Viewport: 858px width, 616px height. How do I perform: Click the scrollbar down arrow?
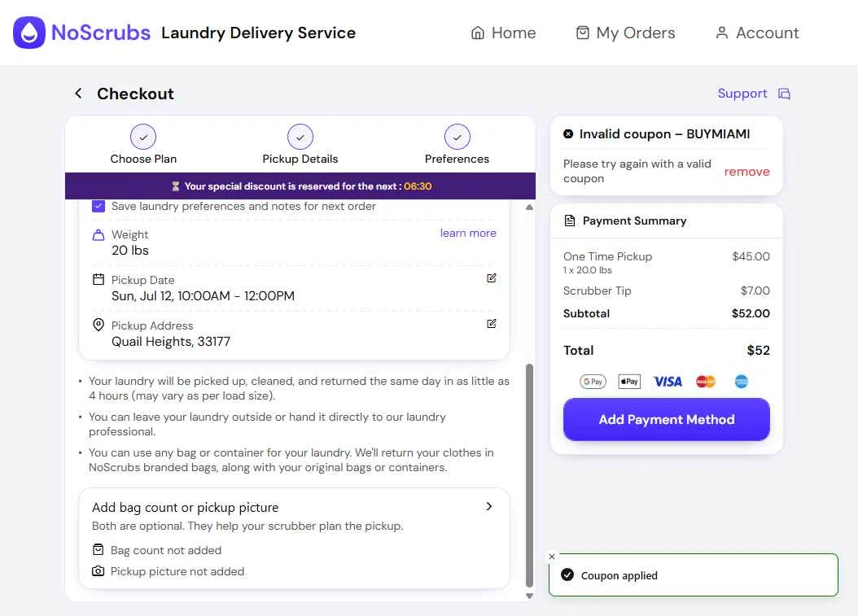(529, 596)
